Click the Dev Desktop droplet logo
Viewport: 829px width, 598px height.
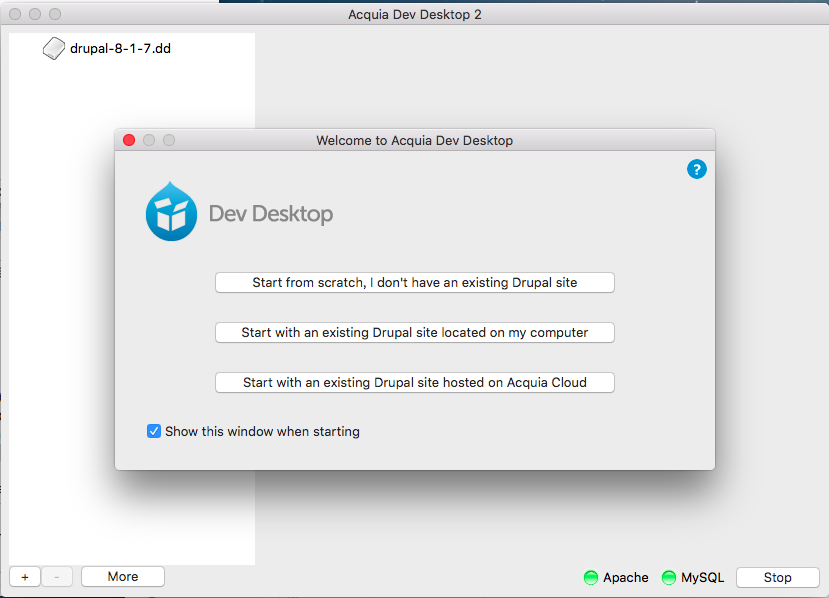click(171, 211)
